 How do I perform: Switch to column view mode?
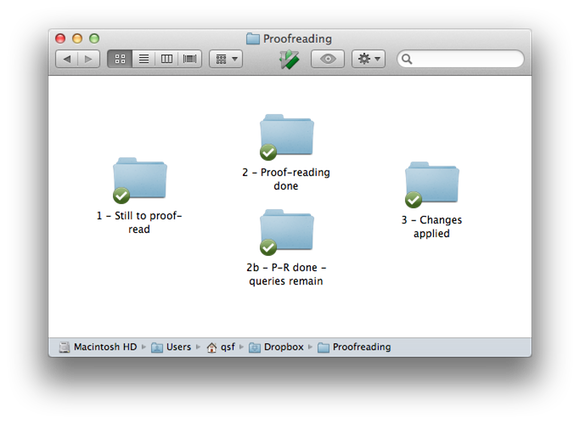(166, 59)
